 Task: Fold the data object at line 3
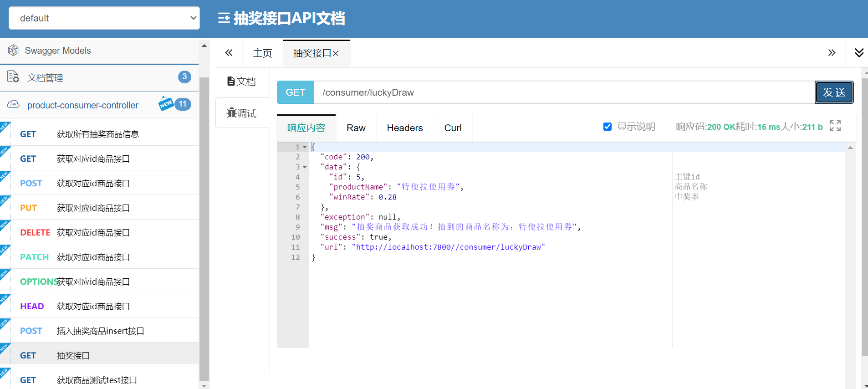tap(305, 167)
